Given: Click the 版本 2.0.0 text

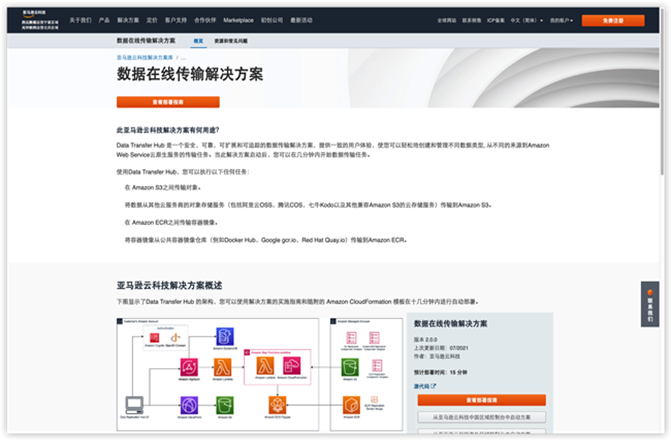Looking at the screenshot, I should pyautogui.click(x=425, y=339).
